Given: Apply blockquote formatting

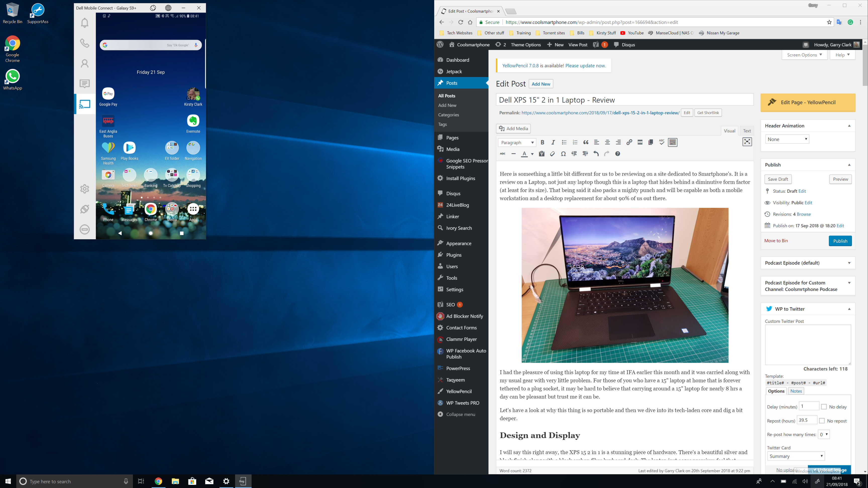Looking at the screenshot, I should 586,143.
